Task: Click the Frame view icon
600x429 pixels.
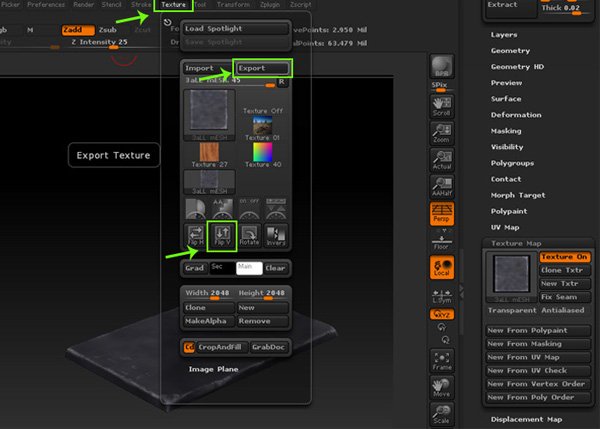Action: 441,360
